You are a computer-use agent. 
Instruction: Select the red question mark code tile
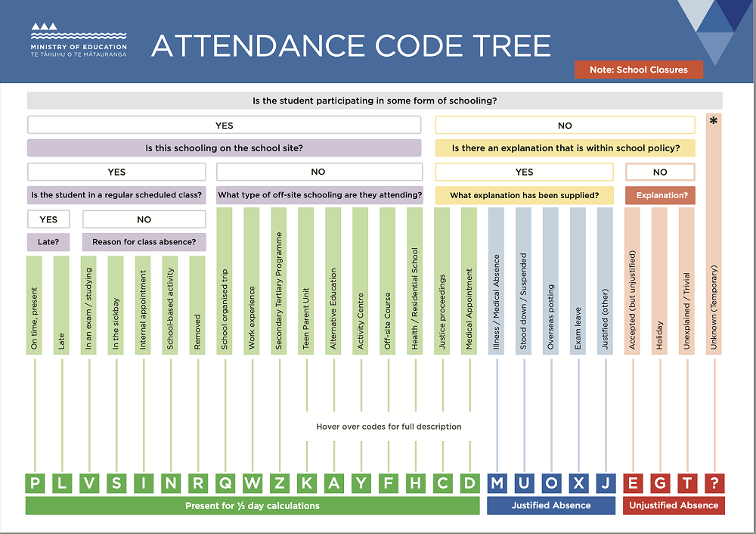pyautogui.click(x=714, y=483)
